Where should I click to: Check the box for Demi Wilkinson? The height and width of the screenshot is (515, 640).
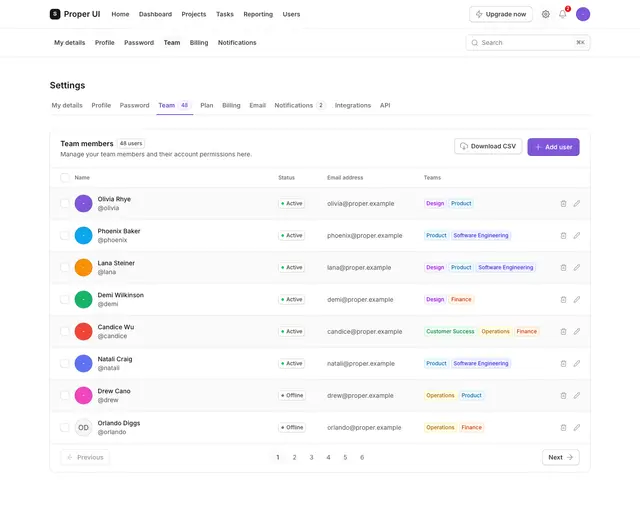[64, 299]
